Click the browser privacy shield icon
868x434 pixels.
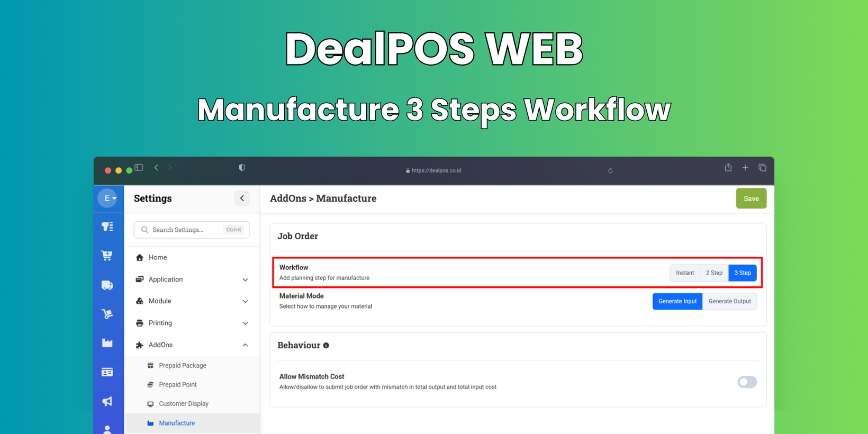[x=242, y=168]
